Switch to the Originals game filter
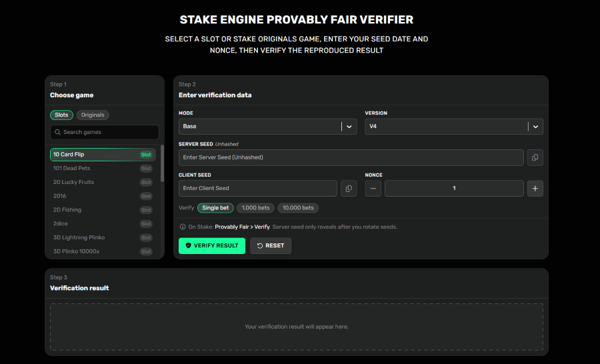This screenshot has width=600, height=364. pyautogui.click(x=93, y=115)
